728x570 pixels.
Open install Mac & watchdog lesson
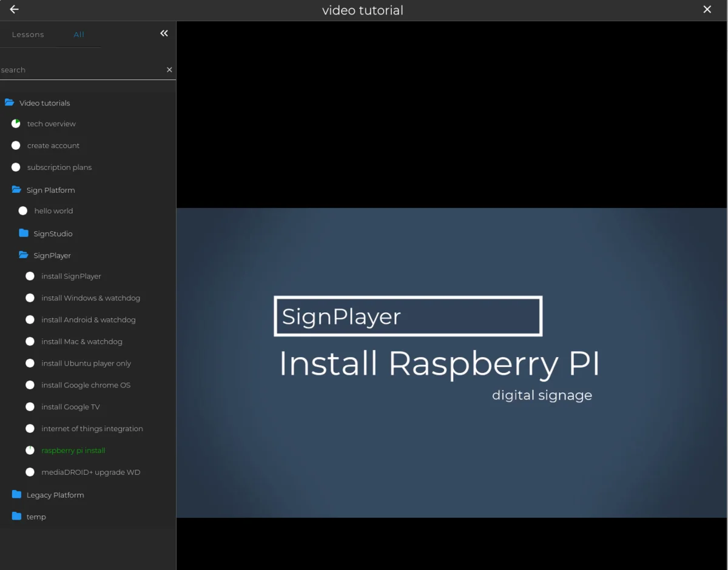tap(82, 341)
